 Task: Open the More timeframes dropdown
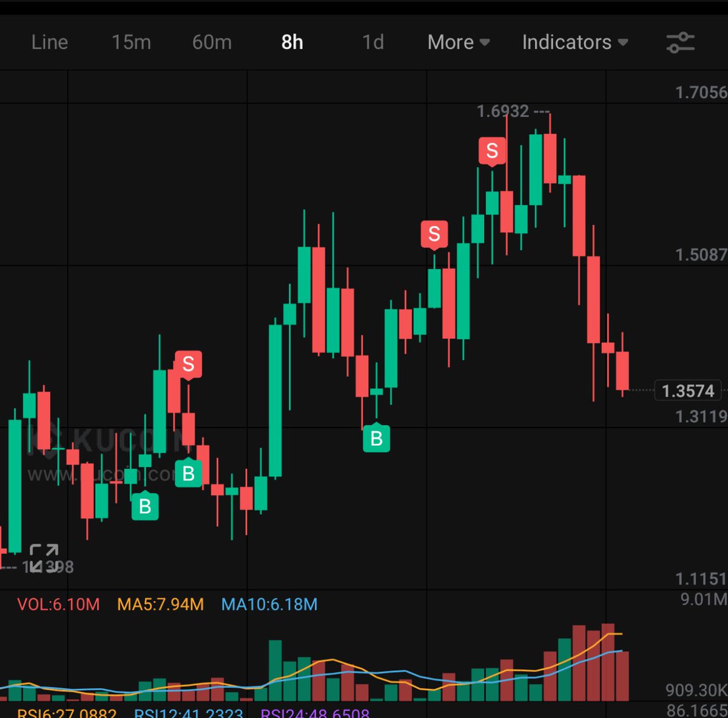459,42
